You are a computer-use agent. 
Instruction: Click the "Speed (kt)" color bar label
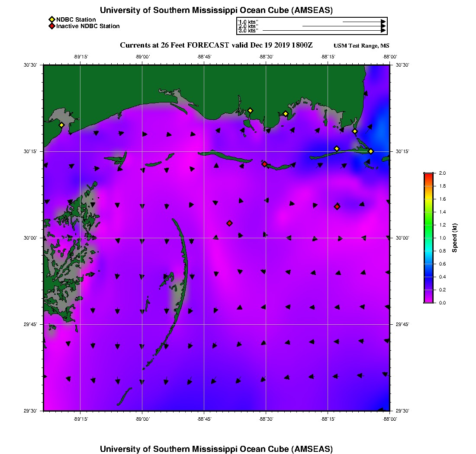(455, 238)
